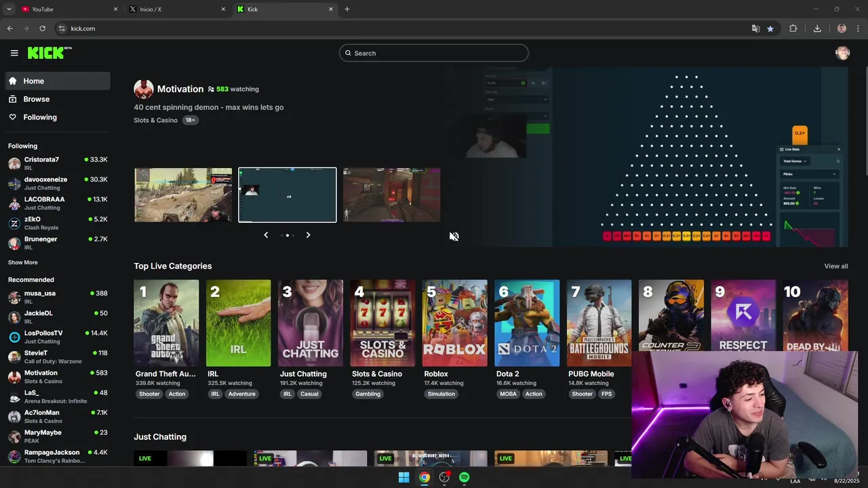Open Grand Theft Auto category card
Image resolution: width=868 pixels, height=488 pixels.
[x=166, y=323]
